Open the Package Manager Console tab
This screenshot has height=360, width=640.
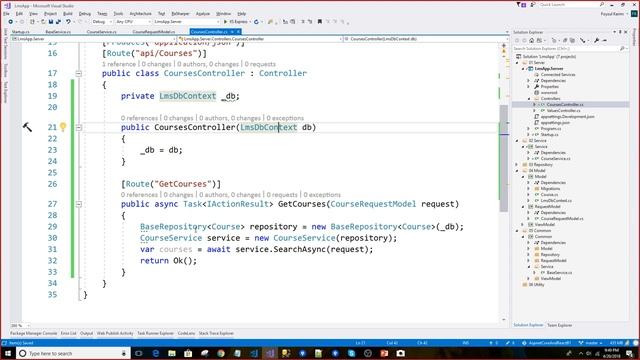point(33,333)
